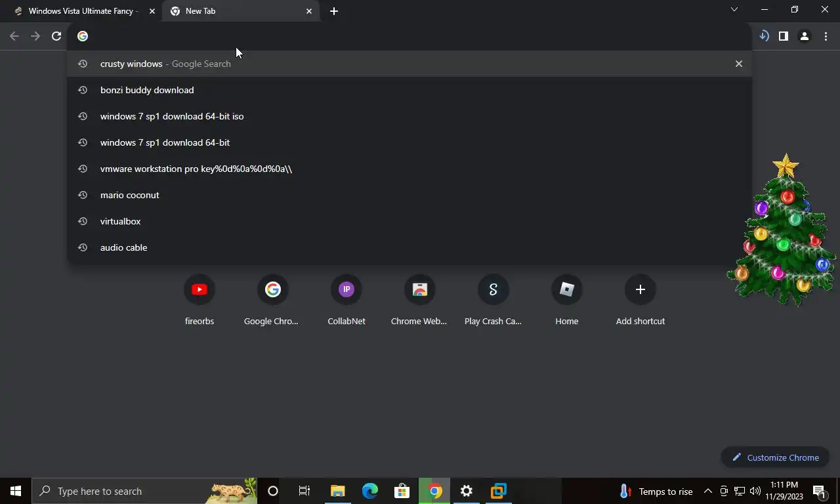Pick the 'audio cable' suggestion

[x=409, y=247]
